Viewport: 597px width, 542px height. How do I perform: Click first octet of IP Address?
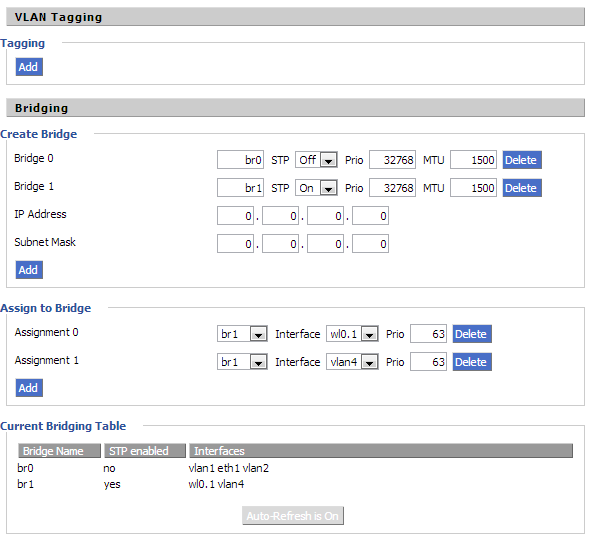click(x=235, y=216)
